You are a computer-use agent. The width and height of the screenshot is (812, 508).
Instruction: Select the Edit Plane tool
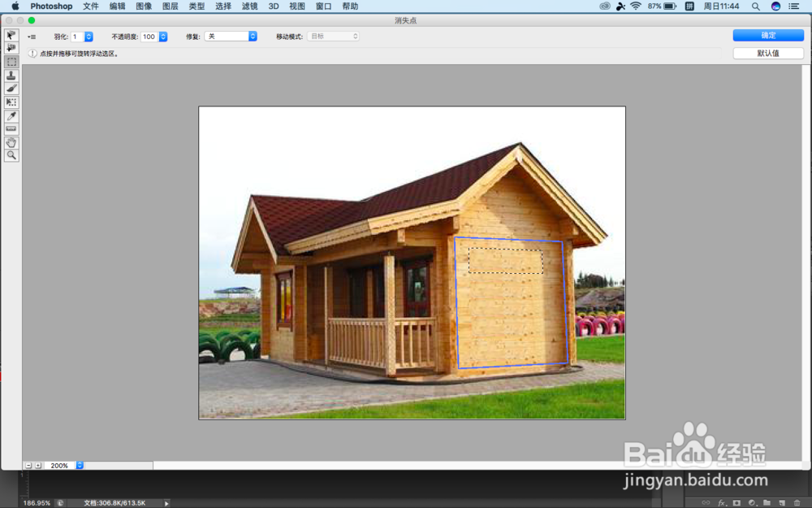click(11, 35)
